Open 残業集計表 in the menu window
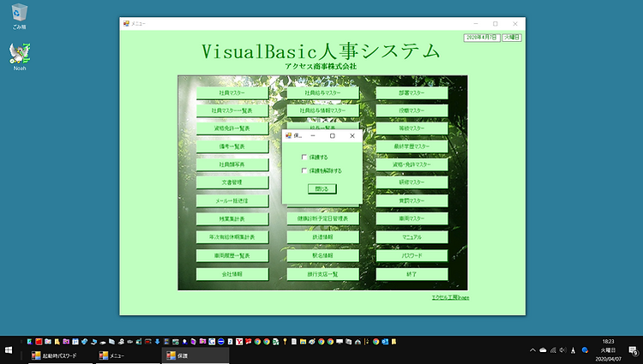643x364 pixels. click(232, 219)
